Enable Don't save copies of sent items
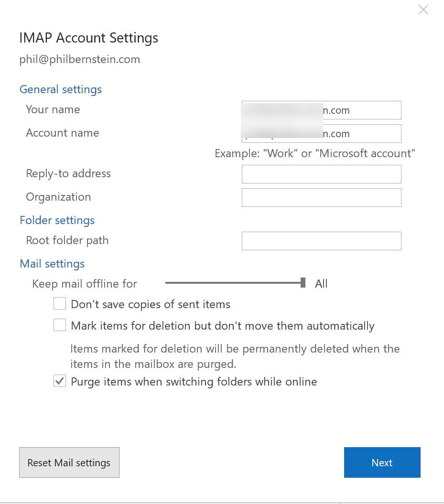This screenshot has height=504, width=444. (60, 303)
